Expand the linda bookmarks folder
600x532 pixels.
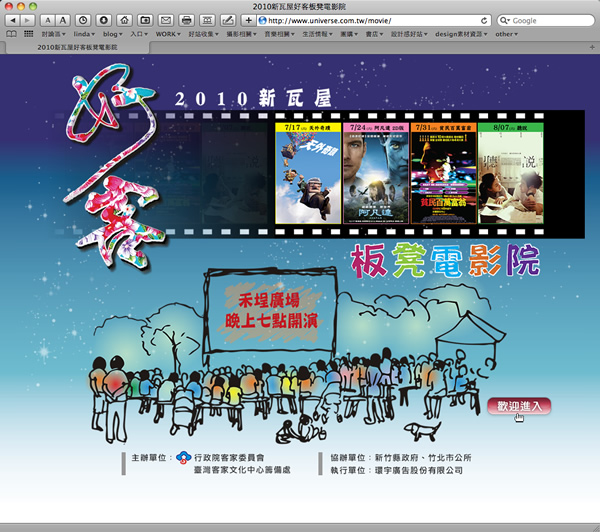pos(84,34)
